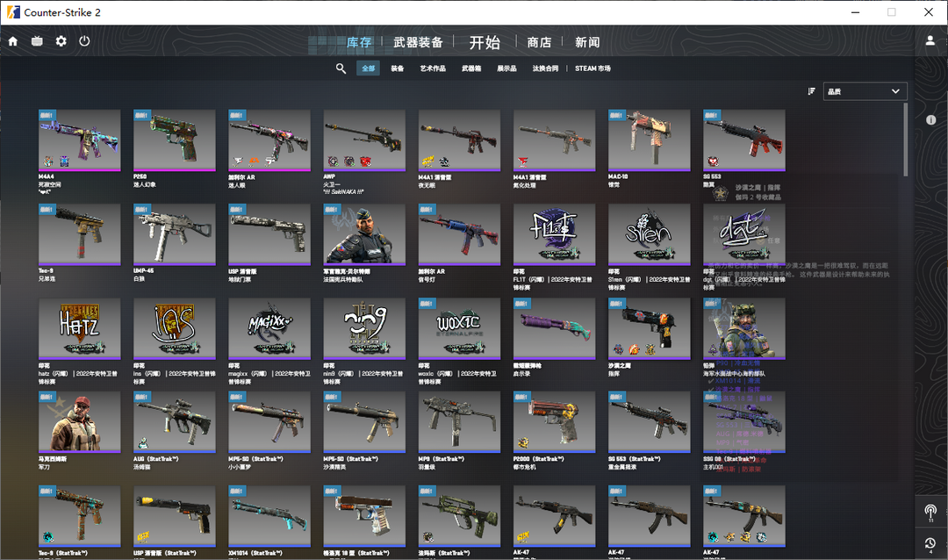The height and width of the screenshot is (560, 948).
Task: Select the XM1014 (StatTrak) shotgun
Action: coord(269,516)
